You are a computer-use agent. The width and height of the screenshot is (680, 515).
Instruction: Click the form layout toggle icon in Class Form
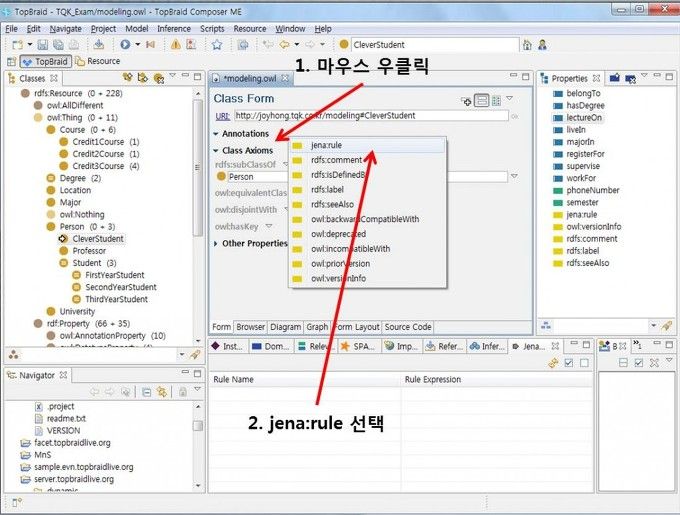[x=482, y=101]
